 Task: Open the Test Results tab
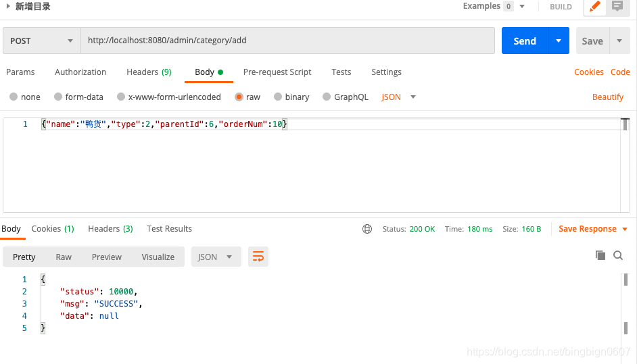[170, 229]
